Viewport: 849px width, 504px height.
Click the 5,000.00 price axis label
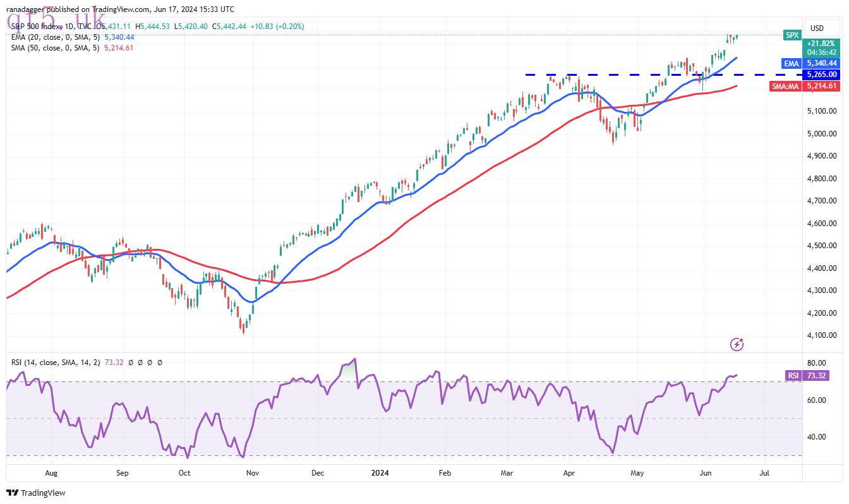[x=821, y=133]
